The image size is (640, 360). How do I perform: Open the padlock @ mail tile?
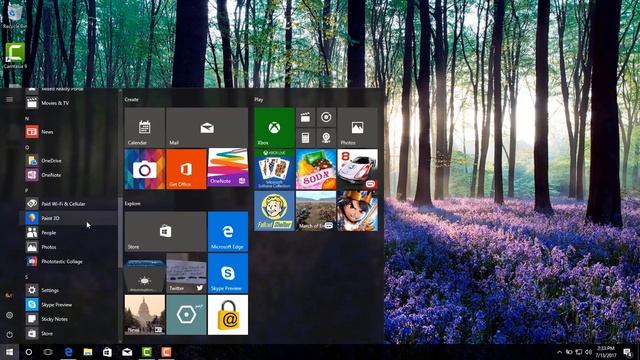coord(228,315)
